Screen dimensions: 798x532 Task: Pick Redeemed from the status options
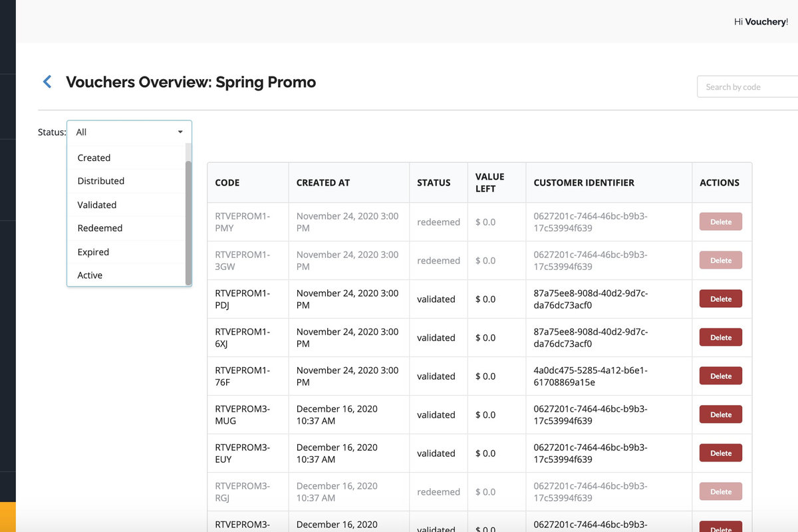pos(126,228)
